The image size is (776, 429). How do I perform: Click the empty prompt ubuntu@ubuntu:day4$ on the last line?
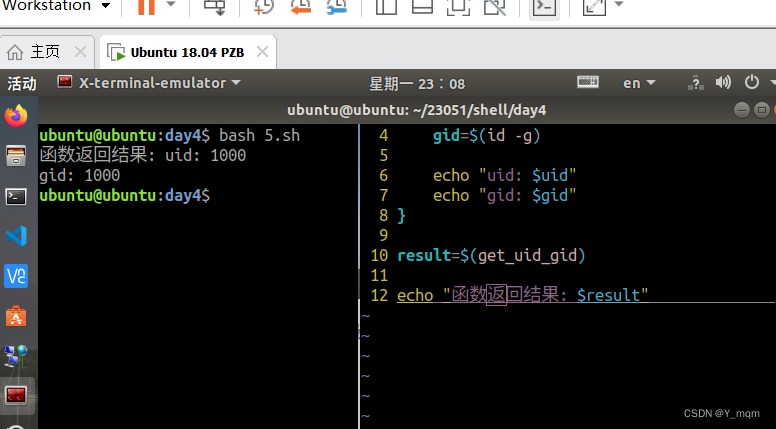(125, 195)
